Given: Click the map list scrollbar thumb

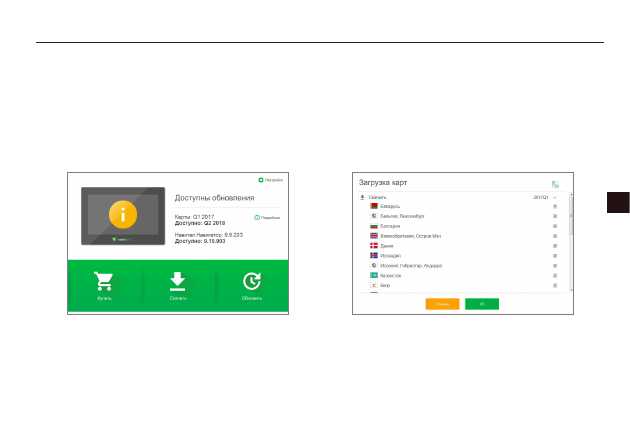Looking at the screenshot, I should (x=571, y=216).
